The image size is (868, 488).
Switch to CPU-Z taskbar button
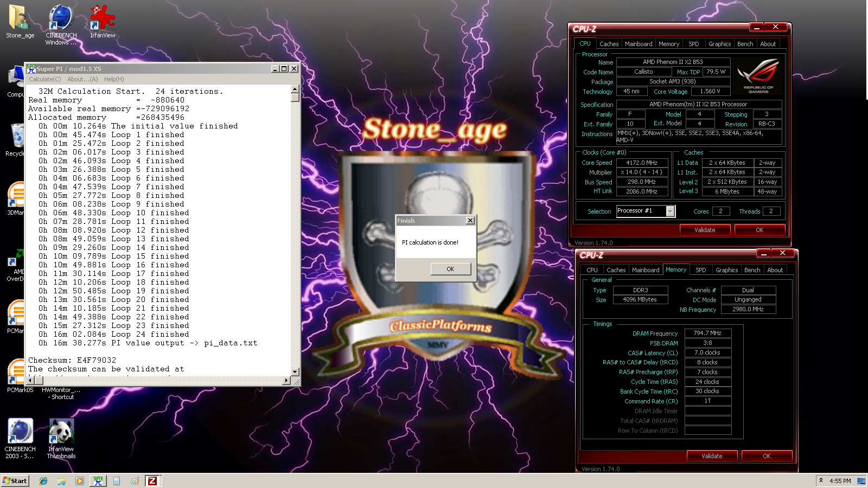click(152, 481)
